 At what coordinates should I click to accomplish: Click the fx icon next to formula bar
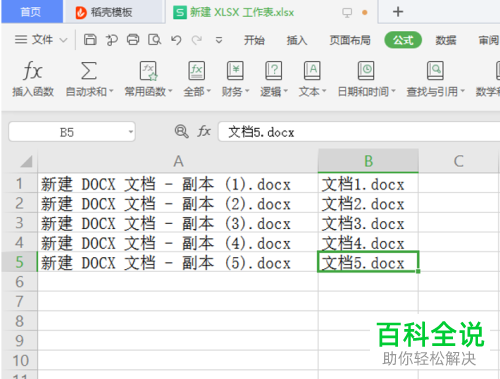204,131
